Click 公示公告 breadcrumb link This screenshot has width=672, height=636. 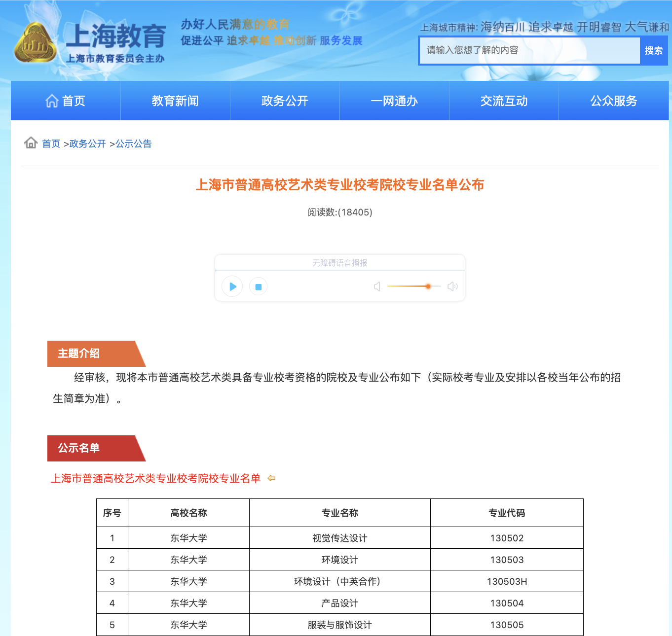134,143
